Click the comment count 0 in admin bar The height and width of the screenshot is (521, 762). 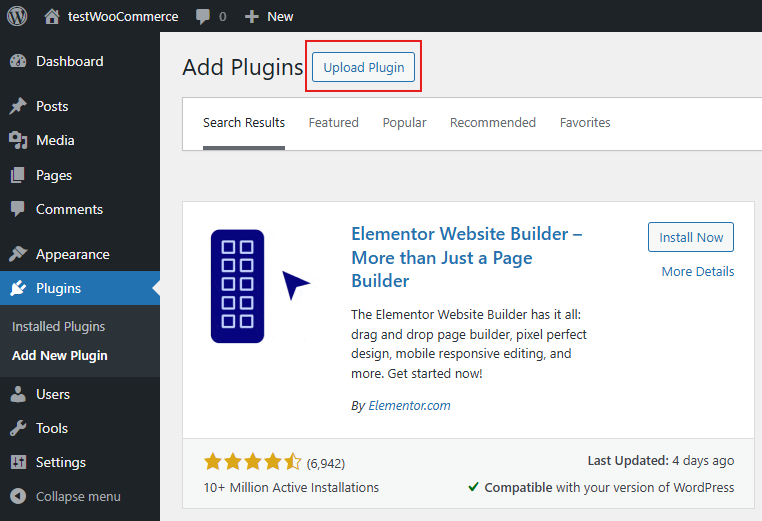223,17
